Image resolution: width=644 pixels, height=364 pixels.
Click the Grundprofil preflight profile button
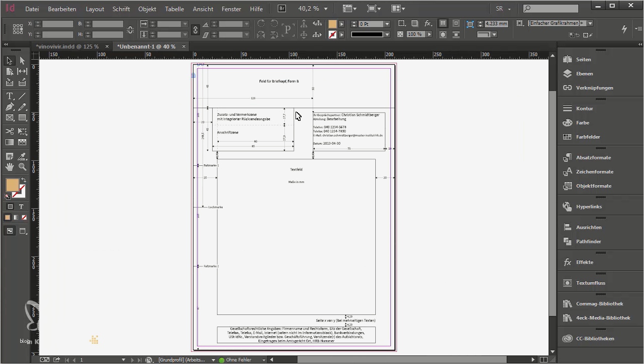point(182,359)
